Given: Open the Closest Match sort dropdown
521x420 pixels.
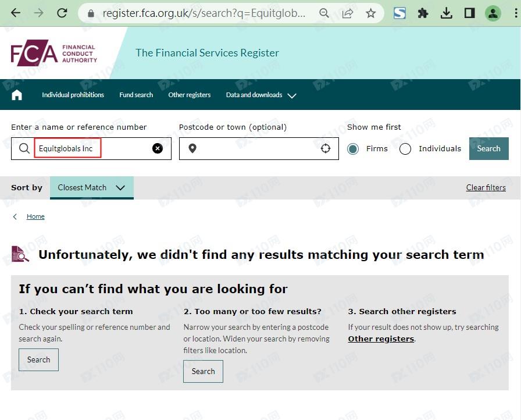Looking at the screenshot, I should tap(91, 188).
